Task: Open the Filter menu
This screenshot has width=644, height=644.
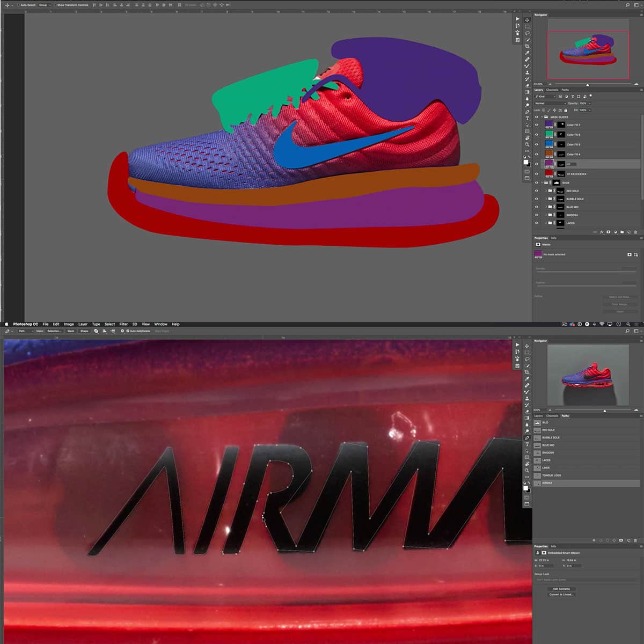Action: 124,324
